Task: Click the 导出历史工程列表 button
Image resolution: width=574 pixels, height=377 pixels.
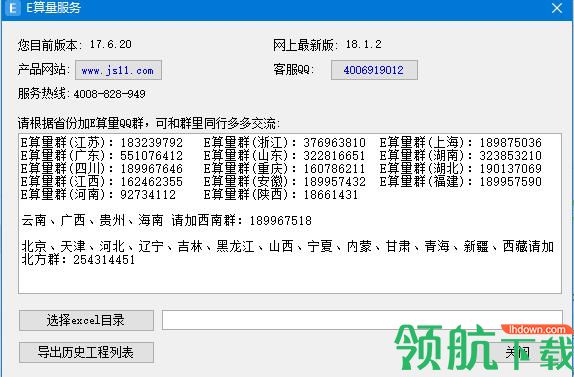Action: coord(86,352)
